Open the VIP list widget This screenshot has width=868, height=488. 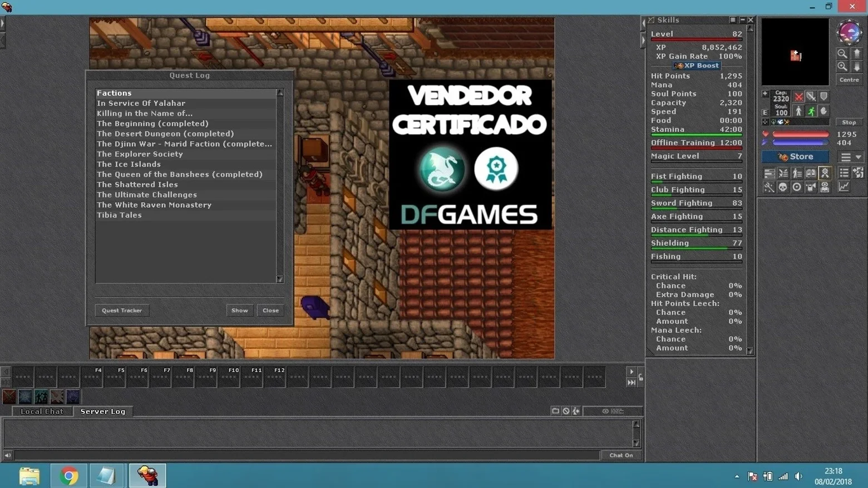[797, 174]
